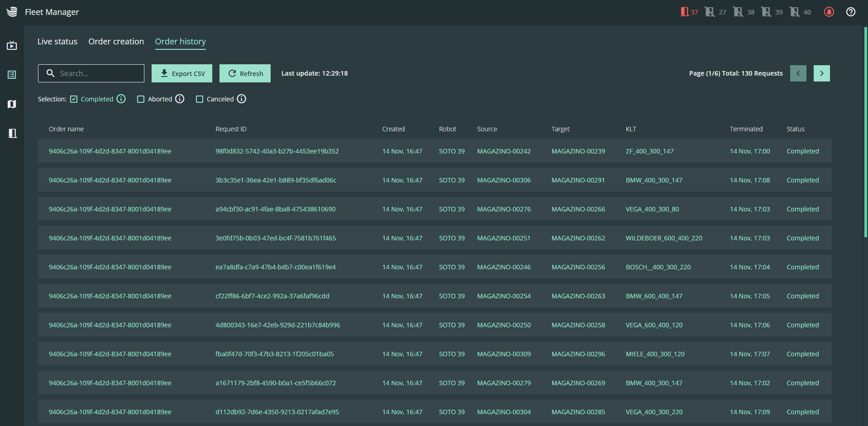Show info for Canceled filter

(x=242, y=99)
